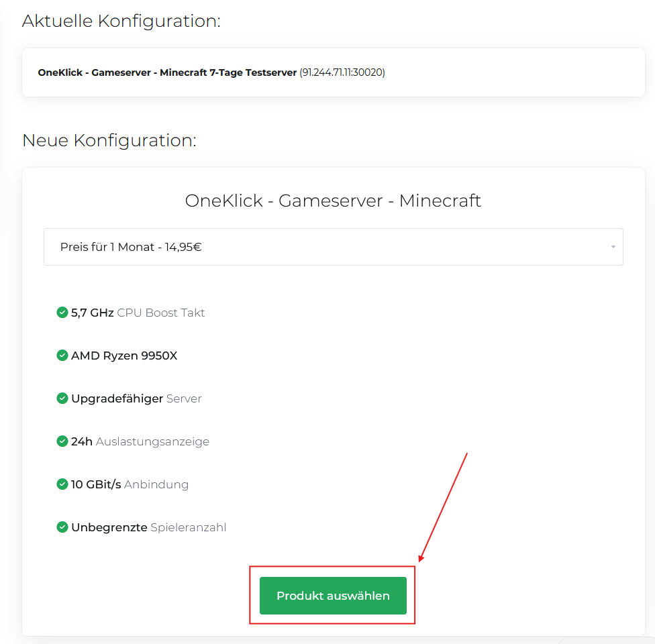Open the 'Preis für 1 Monat' dropdown
655x644 pixels.
(x=333, y=247)
